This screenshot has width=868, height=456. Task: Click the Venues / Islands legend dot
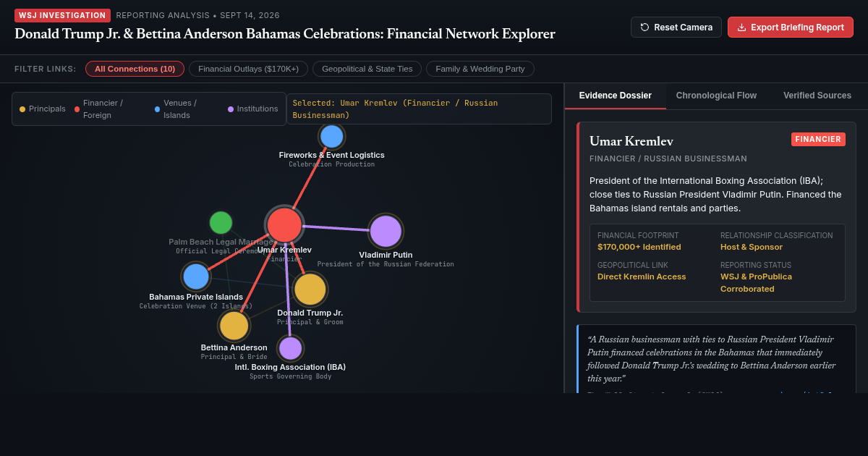pyautogui.click(x=157, y=109)
